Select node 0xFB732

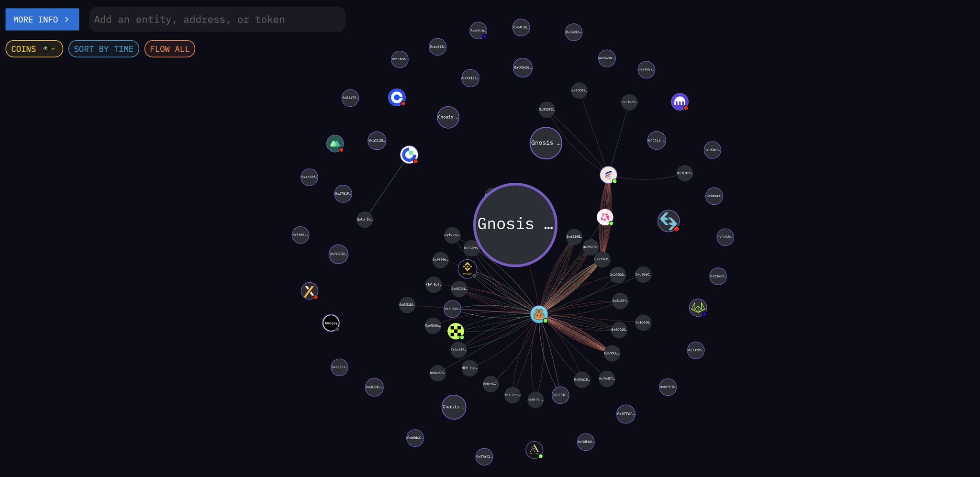[338, 254]
